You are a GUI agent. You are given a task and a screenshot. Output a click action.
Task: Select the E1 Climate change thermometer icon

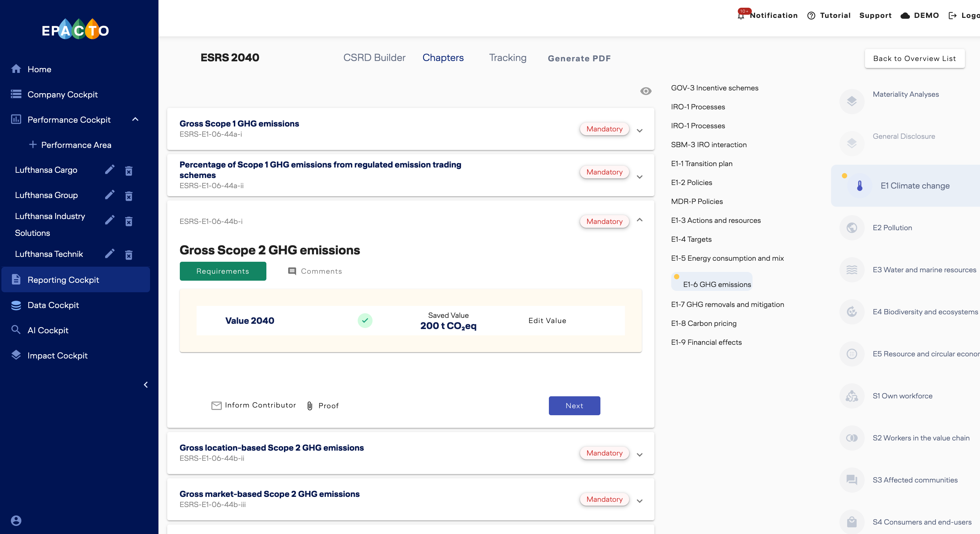[859, 186]
